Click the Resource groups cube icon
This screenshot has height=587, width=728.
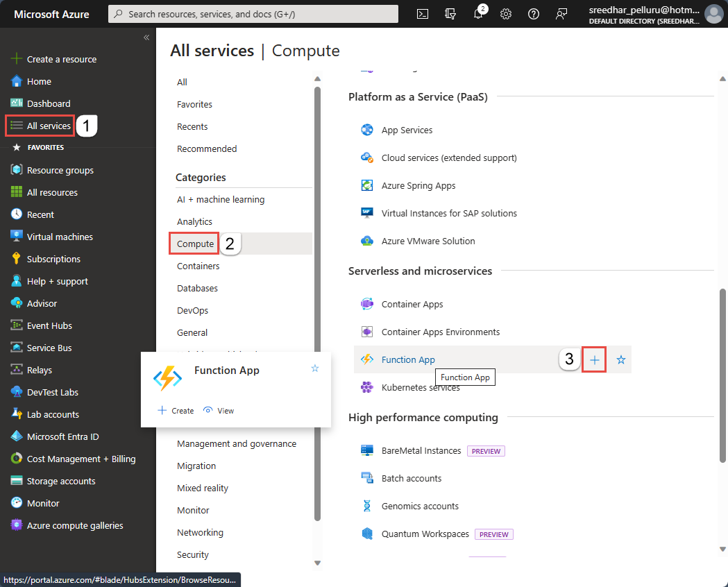point(16,170)
